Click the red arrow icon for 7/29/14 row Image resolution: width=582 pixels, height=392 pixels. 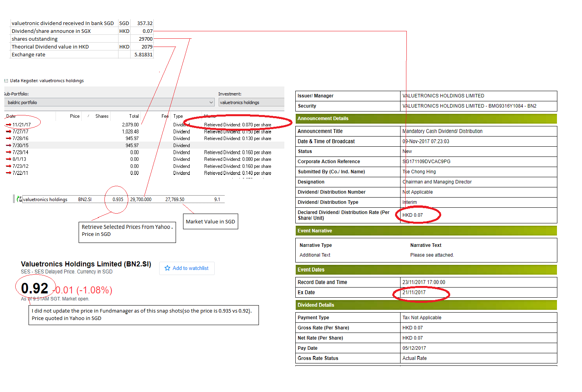pyautogui.click(x=9, y=152)
